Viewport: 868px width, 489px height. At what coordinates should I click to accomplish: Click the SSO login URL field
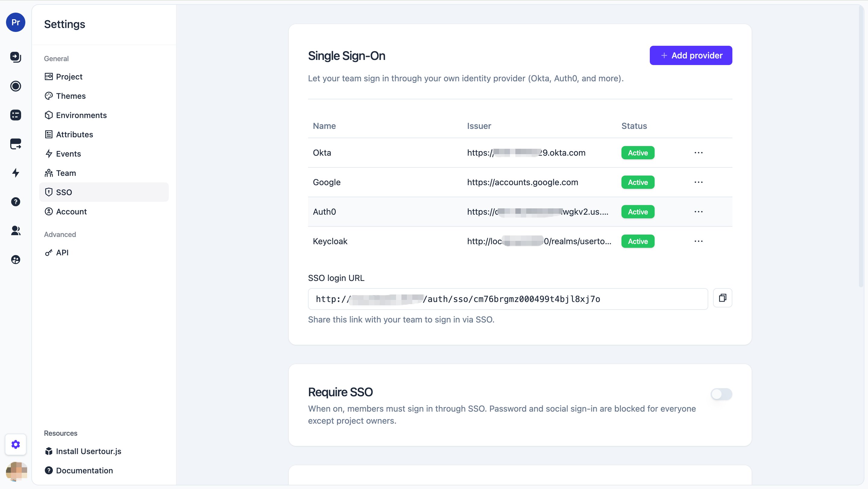pyautogui.click(x=508, y=299)
